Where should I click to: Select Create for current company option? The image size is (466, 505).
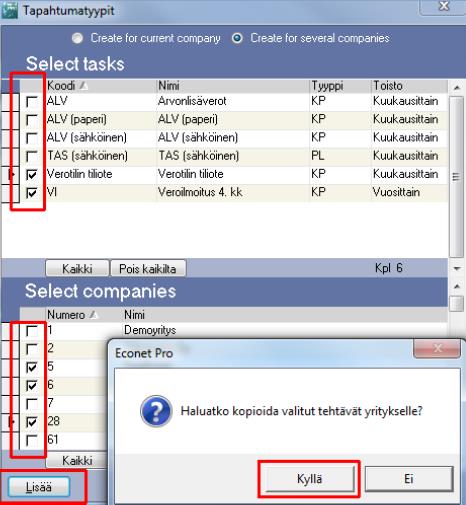[77, 38]
